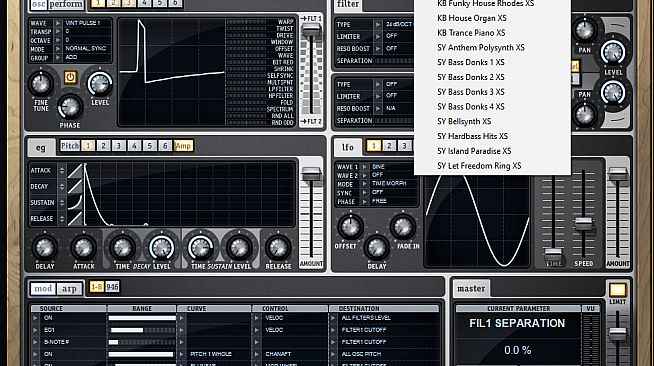Open filter 1 RESO BOOST dropdown arrow
Screen dimensions: 654x366
(x=378, y=49)
